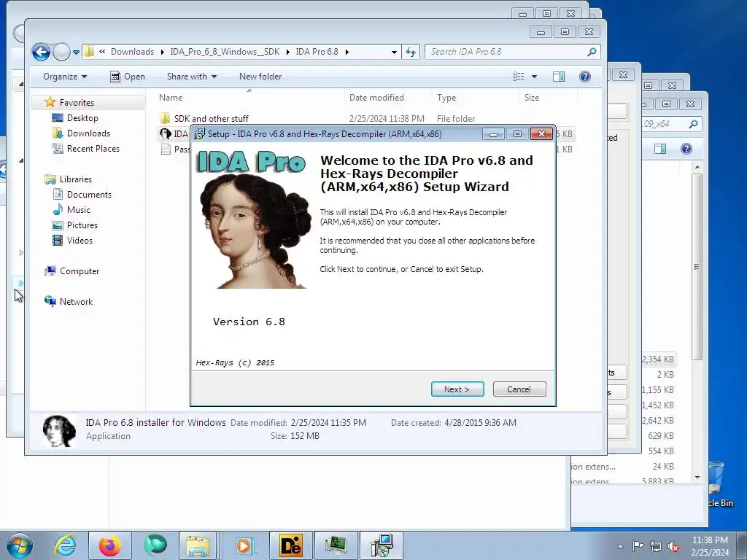The height and width of the screenshot is (560, 747).
Task: Create a New folder
Action: pos(260,76)
